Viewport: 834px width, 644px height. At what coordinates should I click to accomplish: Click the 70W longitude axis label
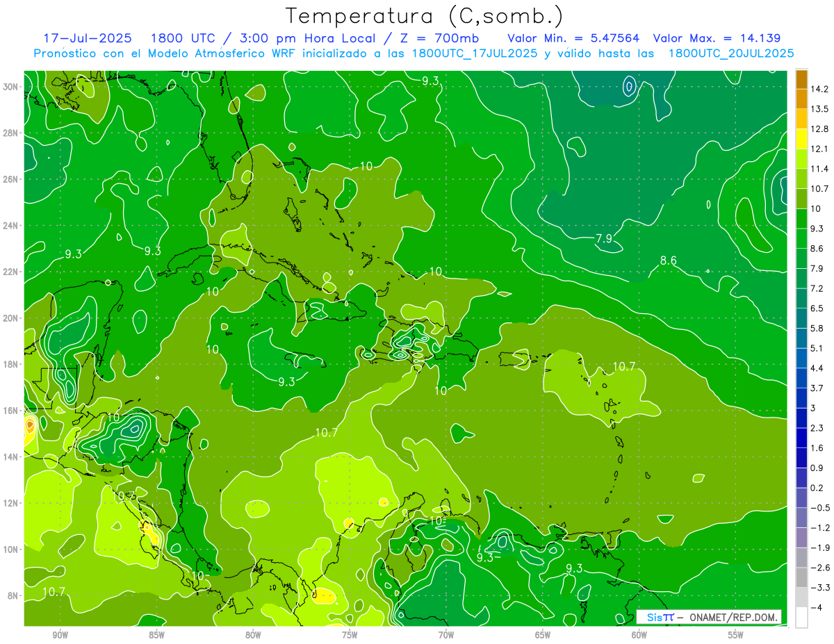[x=446, y=635]
